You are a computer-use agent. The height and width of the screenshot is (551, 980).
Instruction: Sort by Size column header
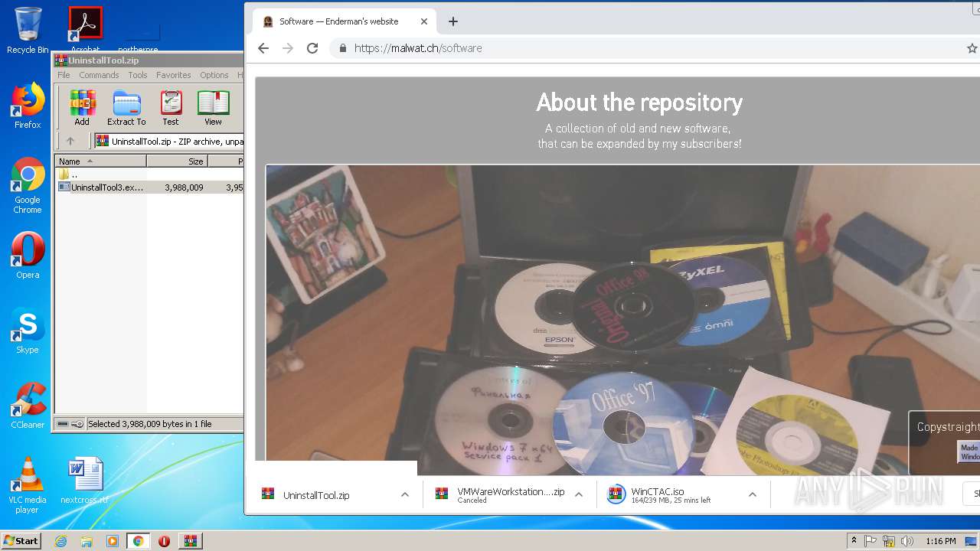(177, 161)
